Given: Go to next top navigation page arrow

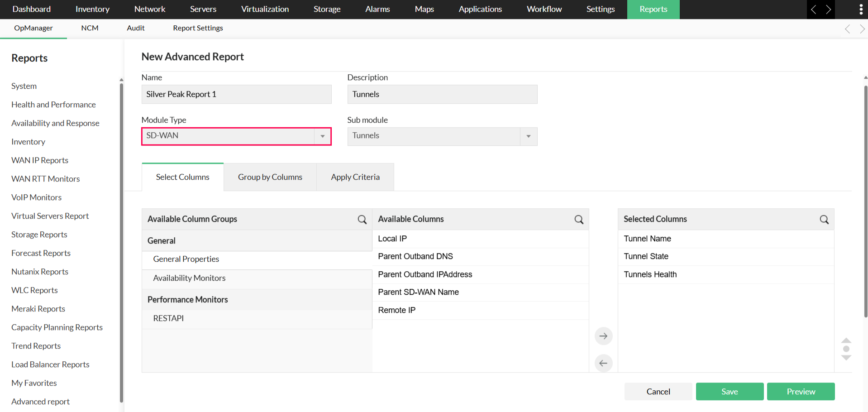Looking at the screenshot, I should 828,10.
